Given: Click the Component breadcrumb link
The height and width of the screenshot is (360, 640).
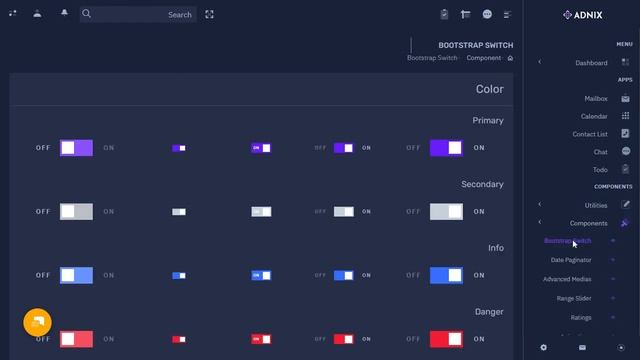Looking at the screenshot, I should [484, 58].
